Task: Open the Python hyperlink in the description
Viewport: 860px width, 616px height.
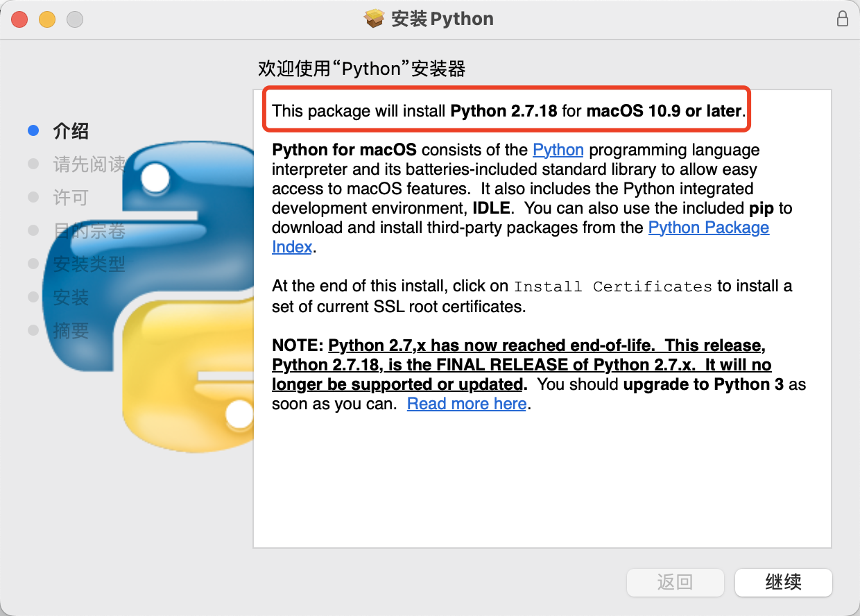Action: tap(558, 150)
